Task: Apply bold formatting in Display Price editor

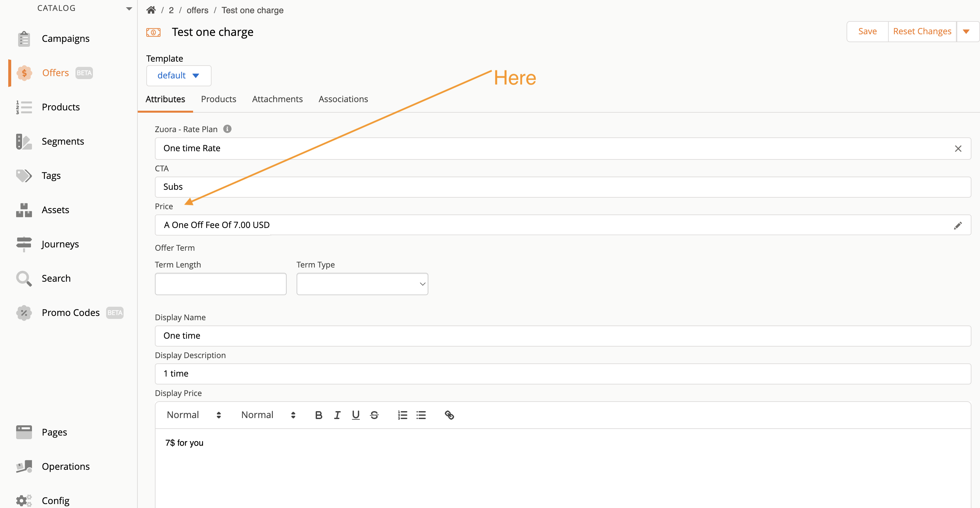Action: click(318, 415)
